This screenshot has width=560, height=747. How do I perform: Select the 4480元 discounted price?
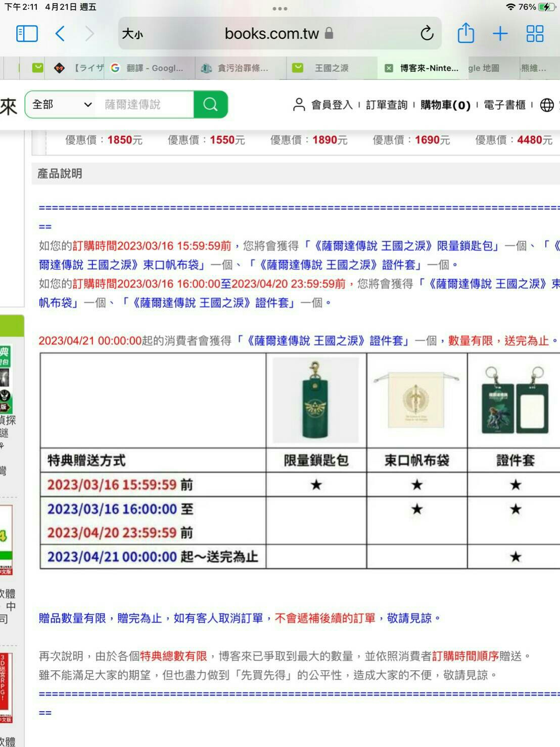pos(535,140)
